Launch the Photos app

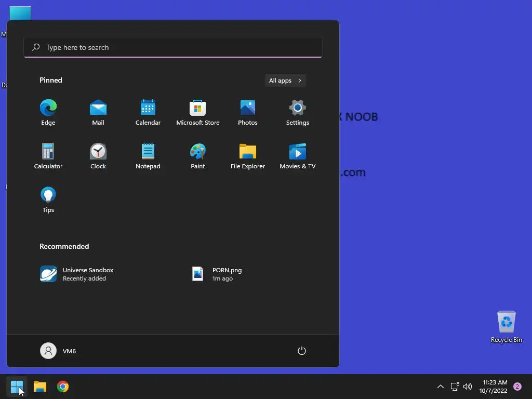[248, 113]
